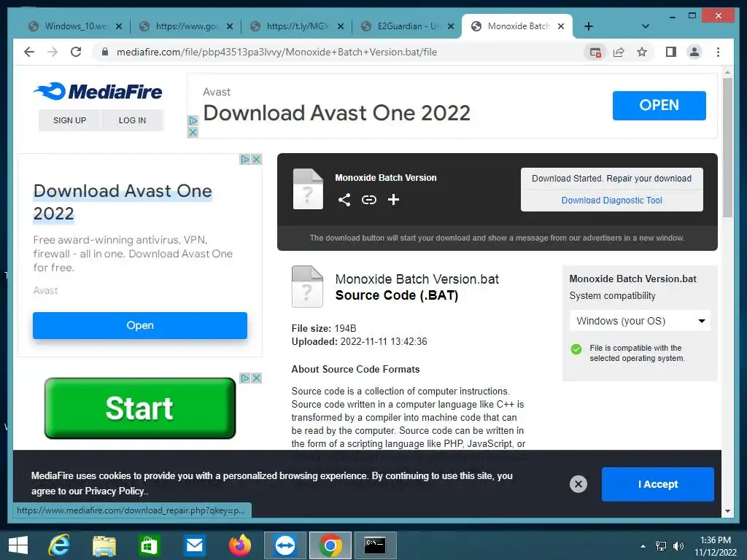Reload the MediaFire page

click(76, 52)
